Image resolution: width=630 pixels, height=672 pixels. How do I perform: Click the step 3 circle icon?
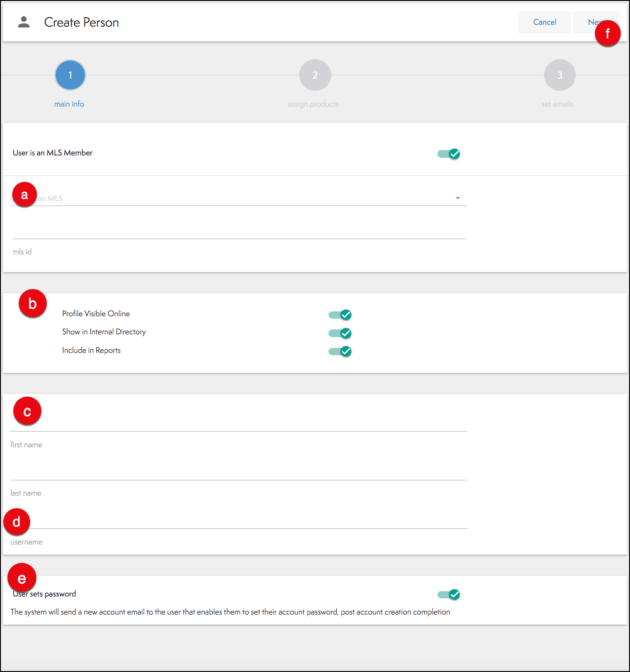(559, 75)
